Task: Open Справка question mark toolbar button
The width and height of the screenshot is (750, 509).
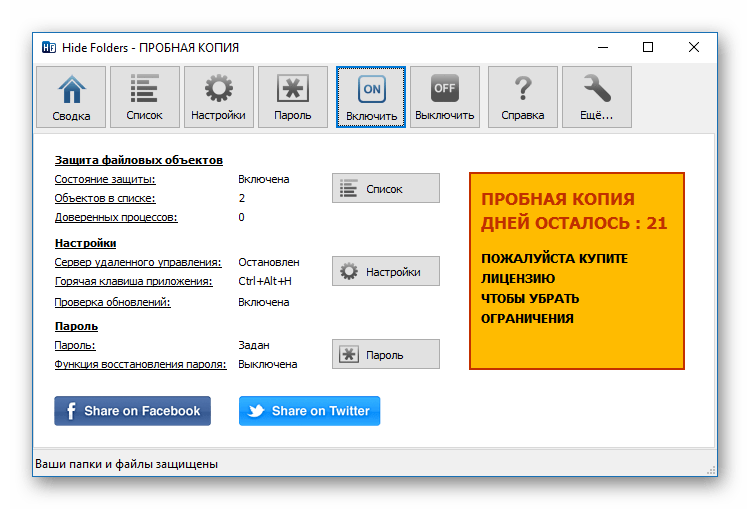Action: [523, 97]
